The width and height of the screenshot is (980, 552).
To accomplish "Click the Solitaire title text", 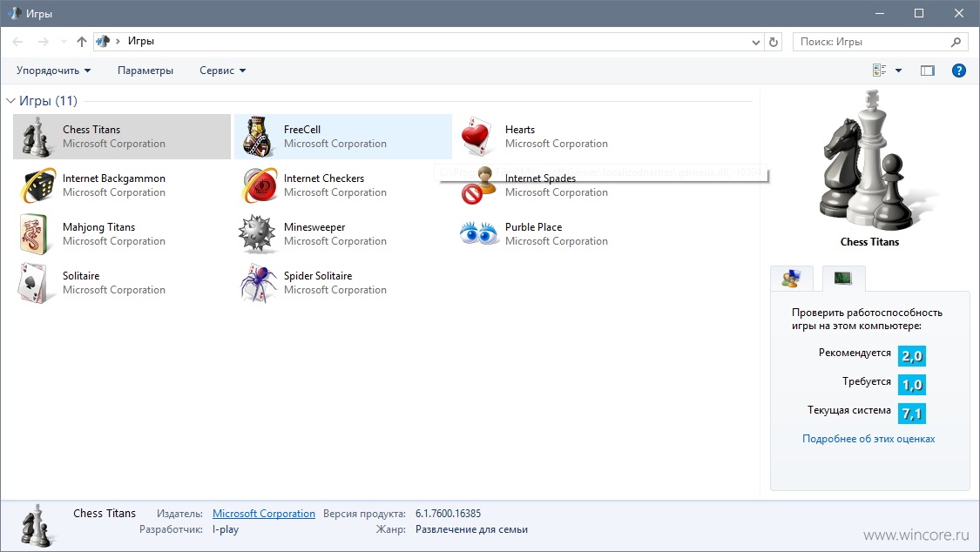I will pos(81,275).
